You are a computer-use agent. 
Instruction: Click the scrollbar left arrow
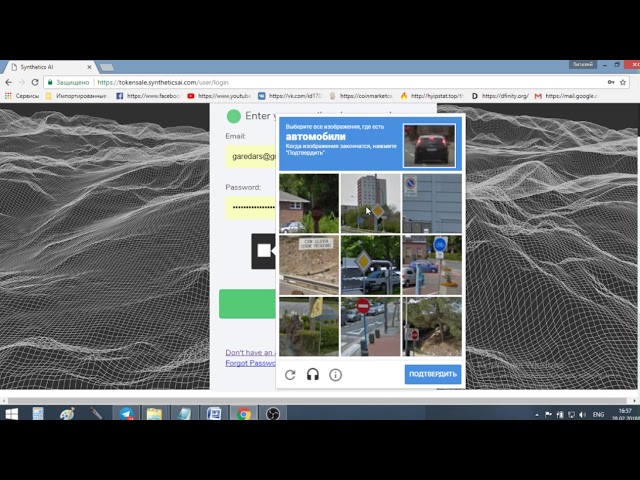pyautogui.click(x=4, y=401)
